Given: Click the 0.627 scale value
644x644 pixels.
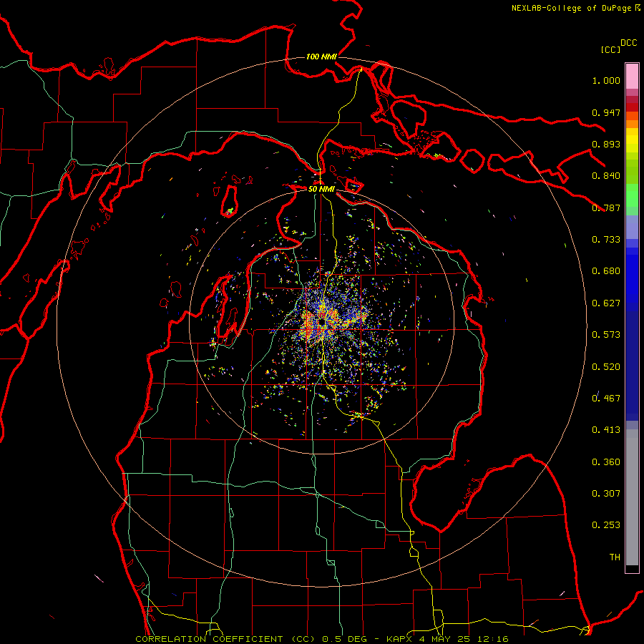Looking at the screenshot, I should click(606, 303).
